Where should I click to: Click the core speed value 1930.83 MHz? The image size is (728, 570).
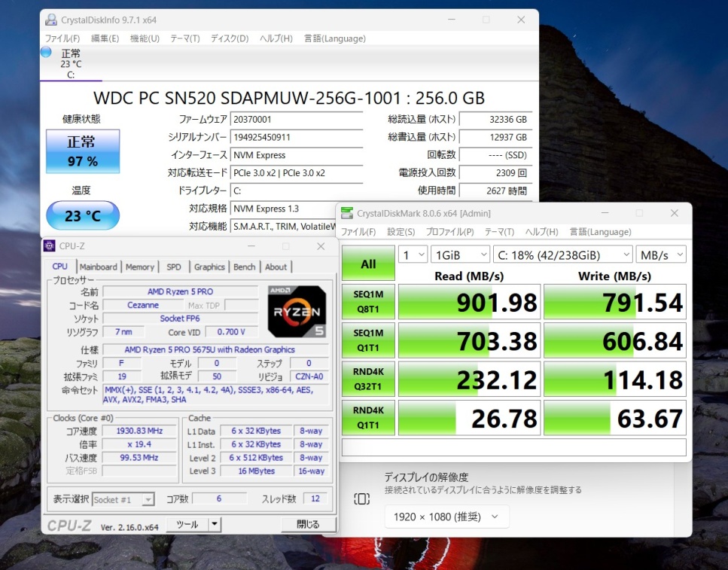[x=139, y=431]
